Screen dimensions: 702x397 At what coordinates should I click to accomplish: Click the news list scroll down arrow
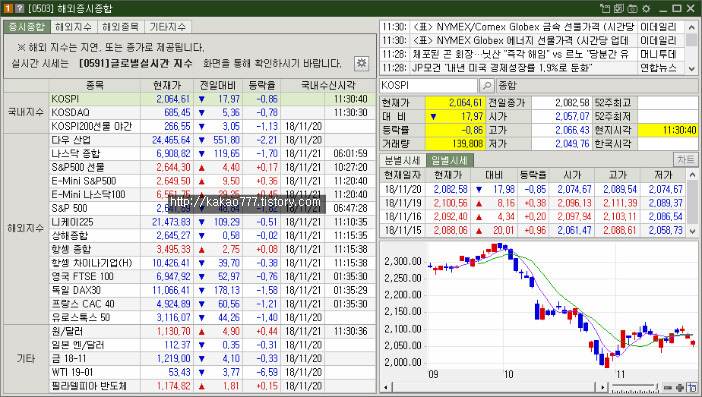(692, 68)
